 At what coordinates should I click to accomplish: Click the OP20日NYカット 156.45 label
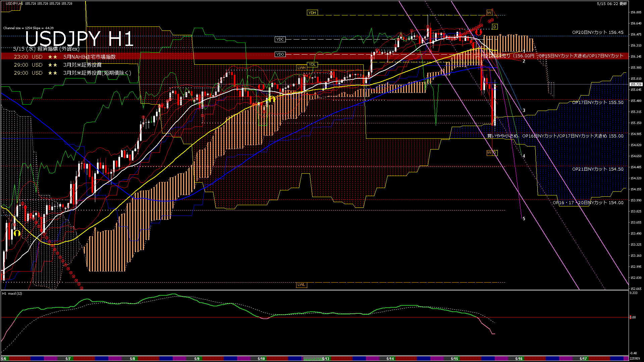coord(597,33)
